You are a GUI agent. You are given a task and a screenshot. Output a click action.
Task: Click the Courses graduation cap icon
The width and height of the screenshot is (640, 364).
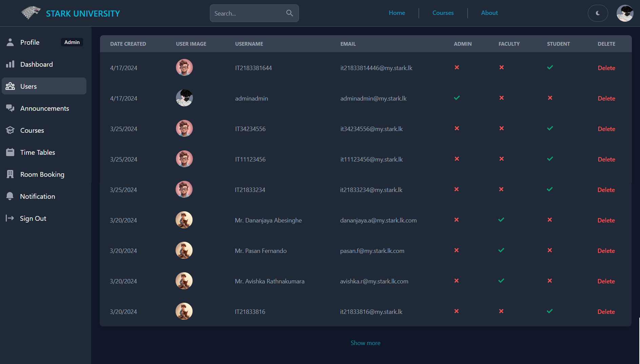pos(10,130)
